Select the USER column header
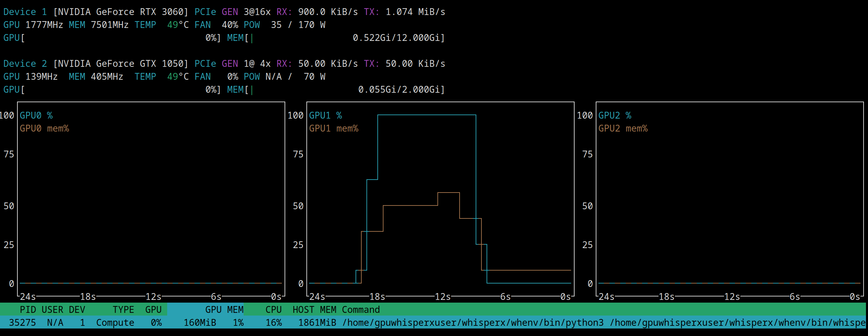This screenshot has width=868, height=336. [x=52, y=309]
